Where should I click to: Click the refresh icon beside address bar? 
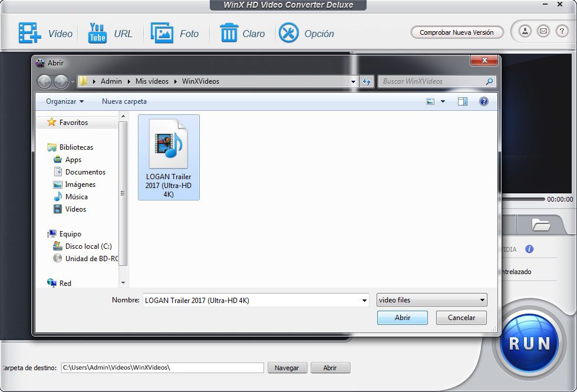pyautogui.click(x=367, y=81)
